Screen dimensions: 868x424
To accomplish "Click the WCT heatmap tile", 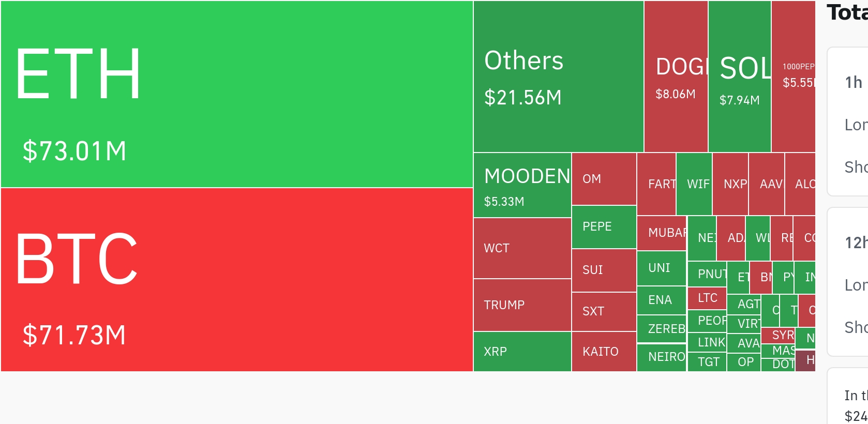I will (x=522, y=248).
